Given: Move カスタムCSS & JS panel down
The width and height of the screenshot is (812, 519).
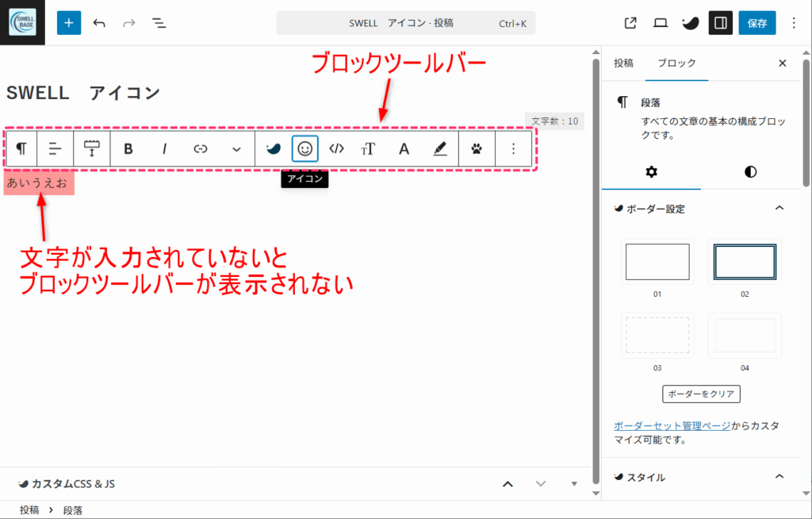Looking at the screenshot, I should click(x=541, y=484).
